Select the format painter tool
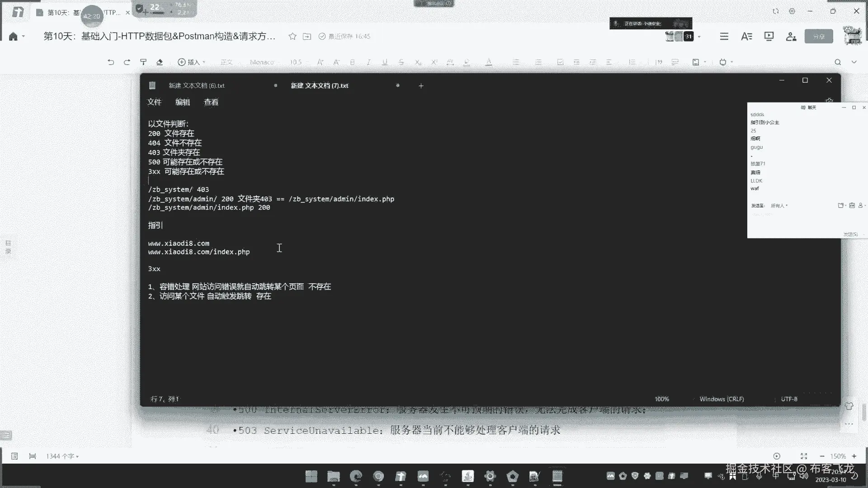Screen dimensions: 868x488 tap(143, 62)
